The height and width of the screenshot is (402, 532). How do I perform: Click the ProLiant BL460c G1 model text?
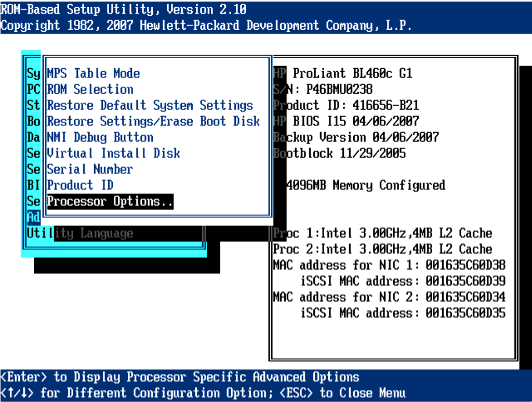[x=353, y=73]
